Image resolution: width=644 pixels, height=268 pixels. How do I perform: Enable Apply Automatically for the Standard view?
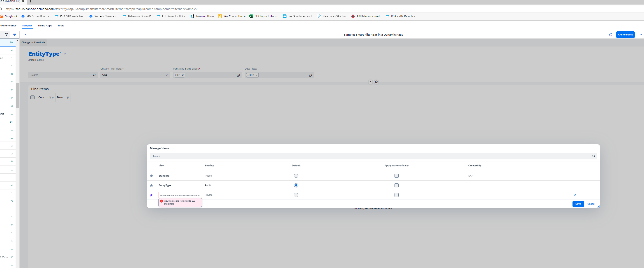pos(396,176)
